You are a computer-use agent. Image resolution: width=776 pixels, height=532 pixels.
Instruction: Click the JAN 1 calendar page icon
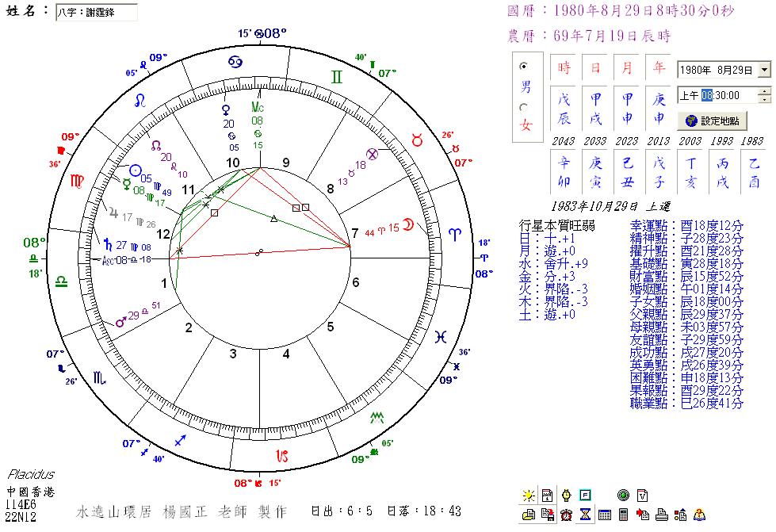click(x=547, y=496)
